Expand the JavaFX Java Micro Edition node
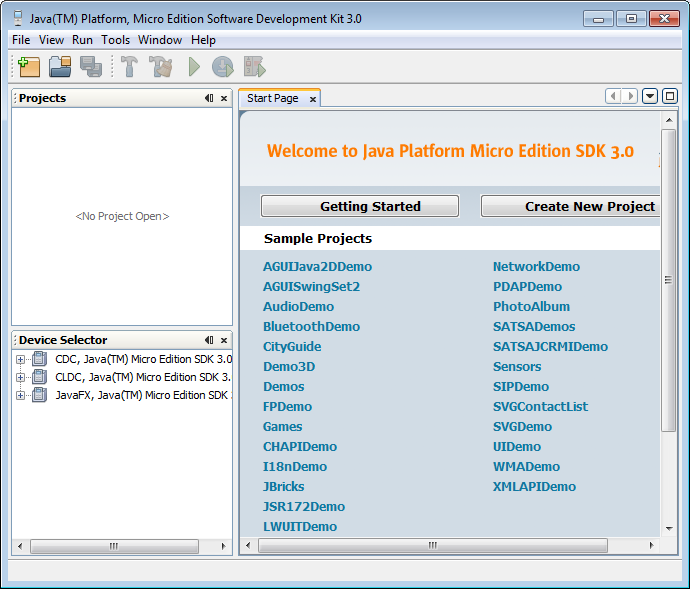The width and height of the screenshot is (690, 589). (x=20, y=395)
